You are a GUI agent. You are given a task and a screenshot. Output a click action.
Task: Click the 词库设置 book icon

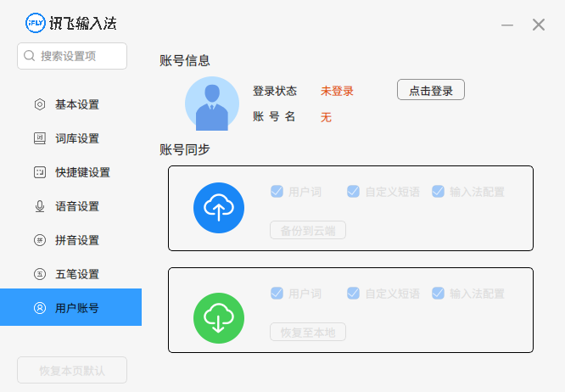(x=40, y=138)
